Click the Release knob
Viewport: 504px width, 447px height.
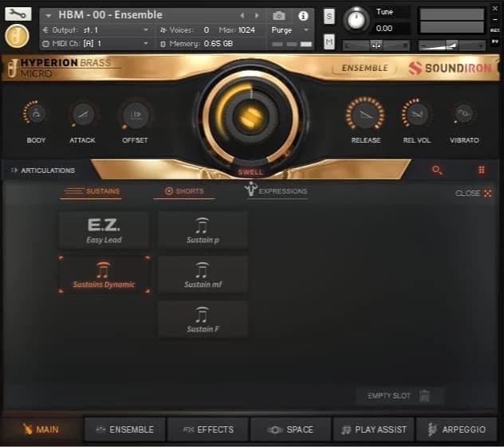pyautogui.click(x=365, y=115)
